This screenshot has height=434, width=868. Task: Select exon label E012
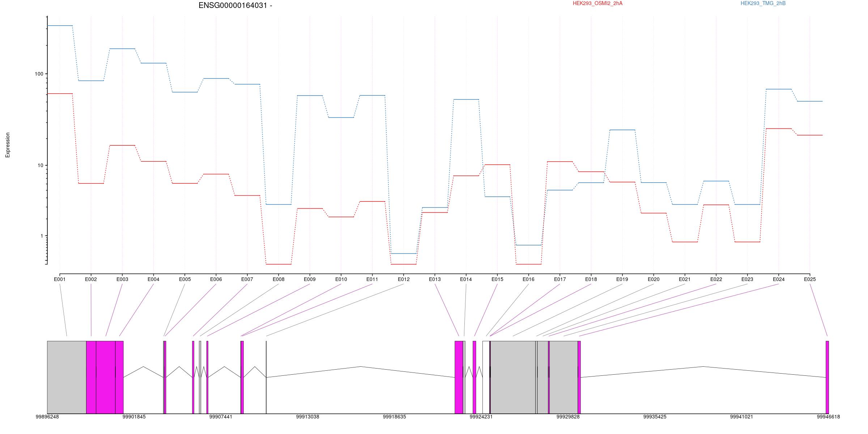404,279
